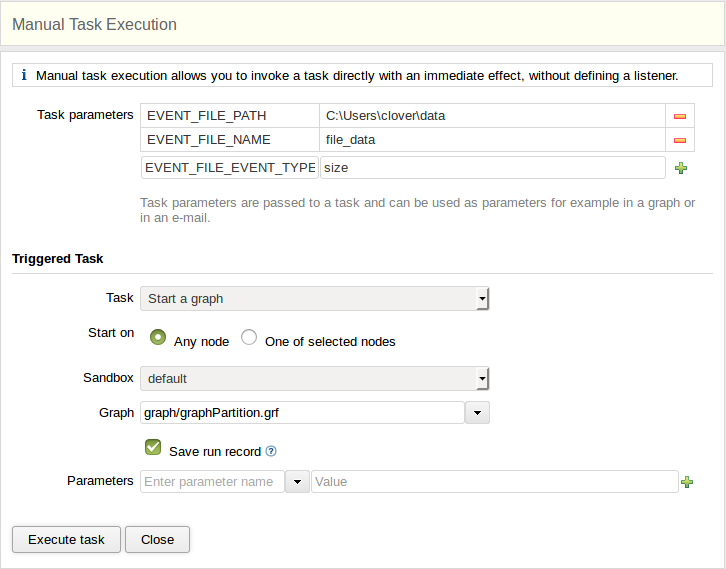Expand the Sandbox dropdown set to default
The image size is (726, 569).
coord(314,379)
